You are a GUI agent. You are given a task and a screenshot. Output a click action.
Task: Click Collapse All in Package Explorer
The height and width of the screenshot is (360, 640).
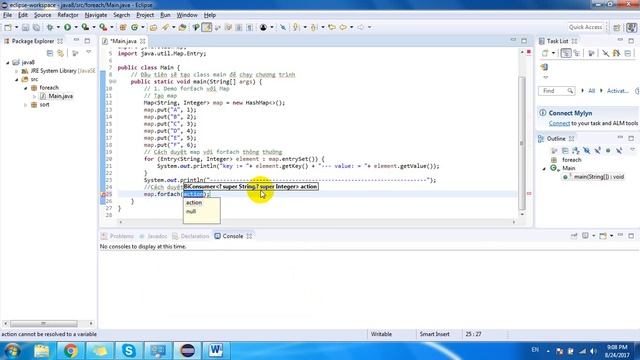[x=50, y=53]
